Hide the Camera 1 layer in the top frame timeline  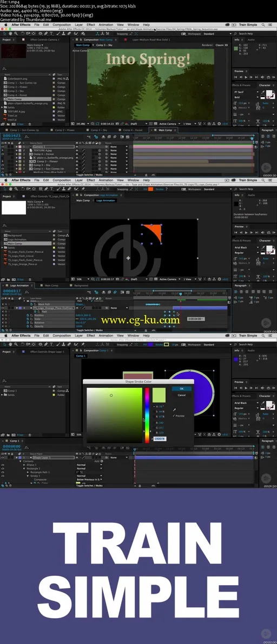3,146
